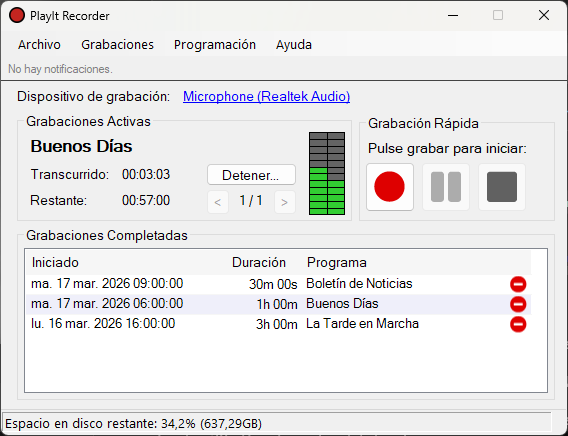The width and height of the screenshot is (568, 436).
Task: Delete the La Tarde en Marcha recording
Action: [518, 324]
